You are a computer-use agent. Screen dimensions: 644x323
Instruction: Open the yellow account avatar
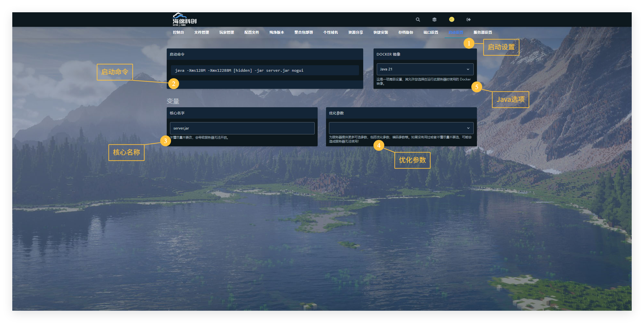click(x=451, y=19)
